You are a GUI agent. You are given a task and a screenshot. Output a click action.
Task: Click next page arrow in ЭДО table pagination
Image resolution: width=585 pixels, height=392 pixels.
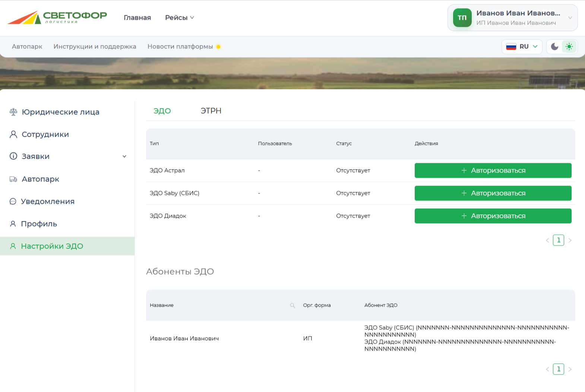(570, 240)
